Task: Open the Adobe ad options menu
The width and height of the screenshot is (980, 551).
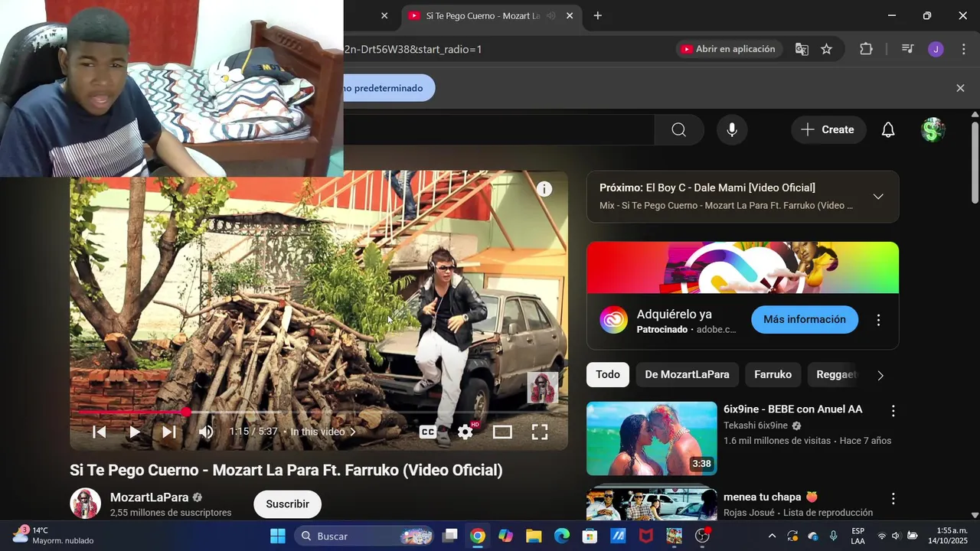Action: point(878,320)
